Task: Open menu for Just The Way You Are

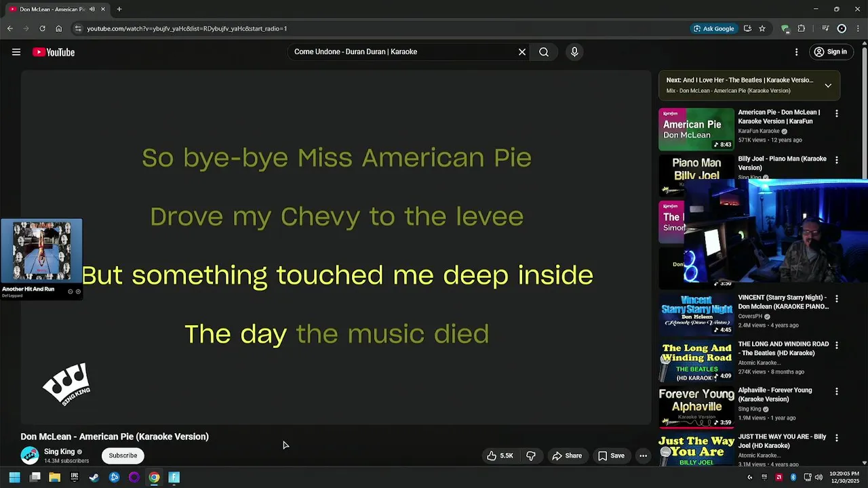Action: coord(837,438)
